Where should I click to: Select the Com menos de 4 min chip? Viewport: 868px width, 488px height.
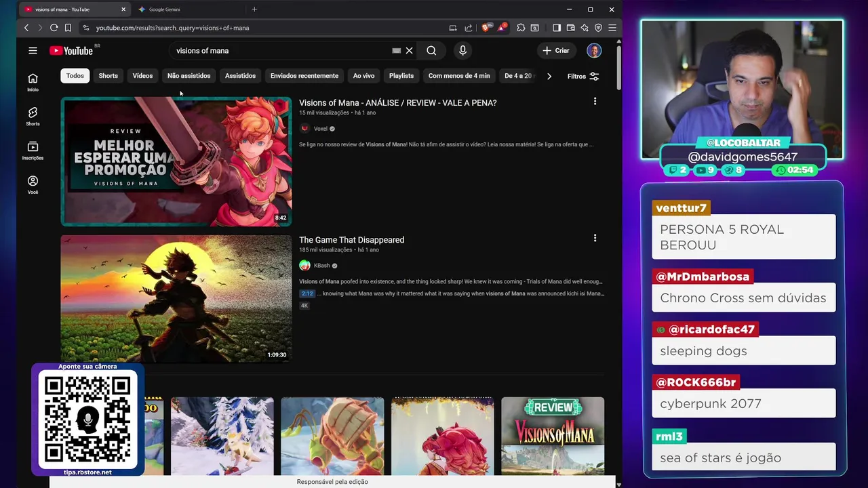[x=459, y=76]
